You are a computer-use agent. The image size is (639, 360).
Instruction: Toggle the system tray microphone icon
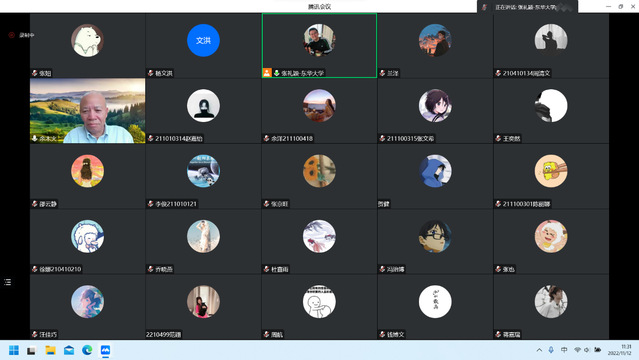click(551, 350)
